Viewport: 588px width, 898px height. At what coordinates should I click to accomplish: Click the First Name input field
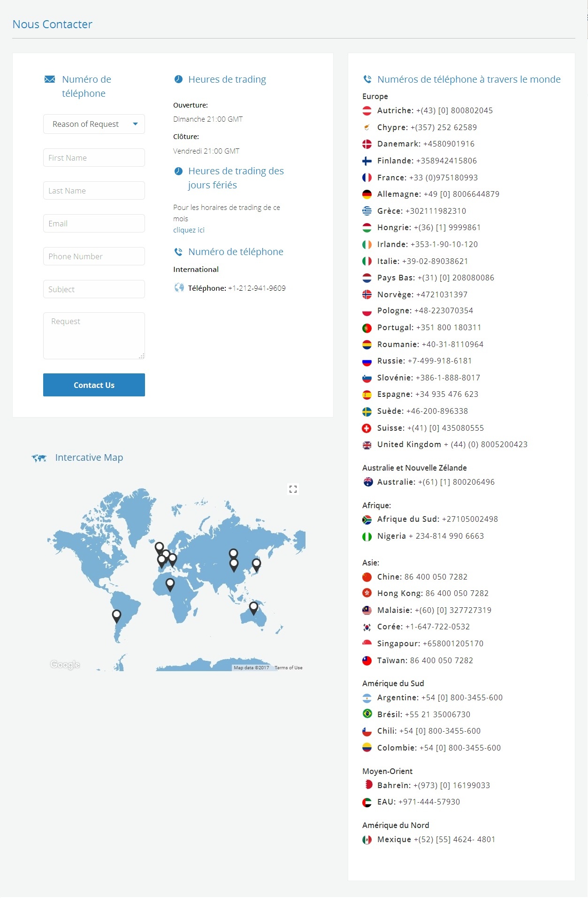pyautogui.click(x=94, y=158)
